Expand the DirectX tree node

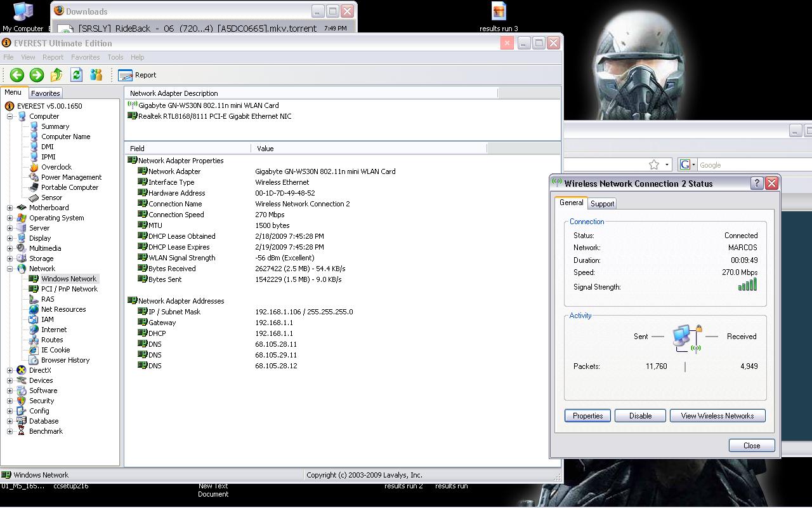(10, 370)
